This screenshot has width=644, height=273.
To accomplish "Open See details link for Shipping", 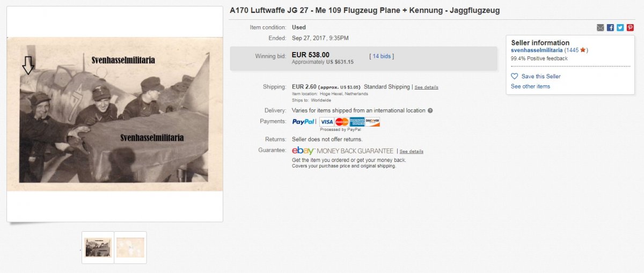I will 426,87.
